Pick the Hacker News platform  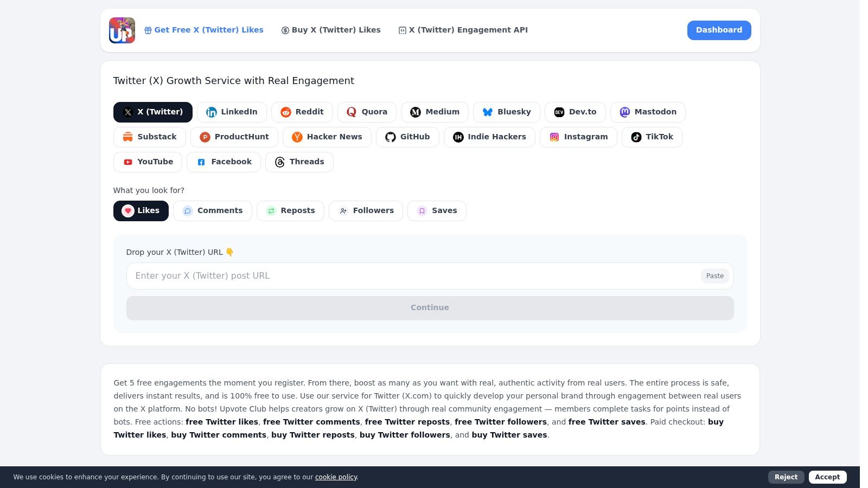(x=327, y=137)
